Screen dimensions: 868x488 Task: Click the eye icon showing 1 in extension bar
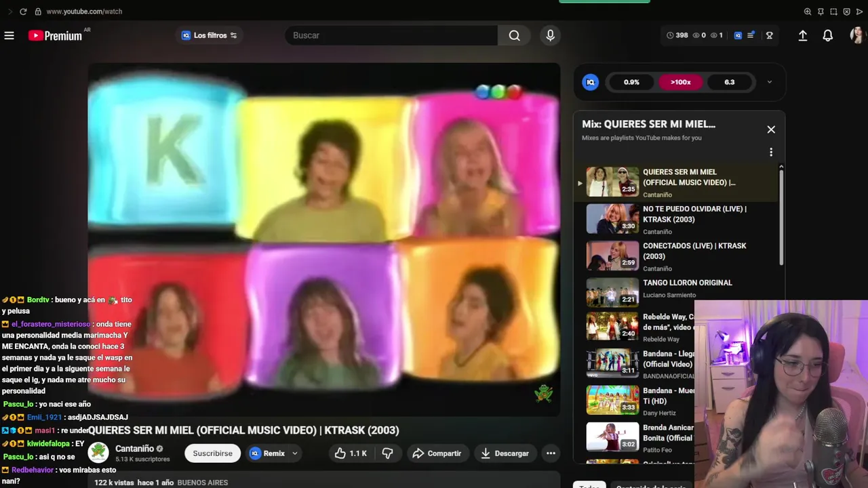click(716, 35)
